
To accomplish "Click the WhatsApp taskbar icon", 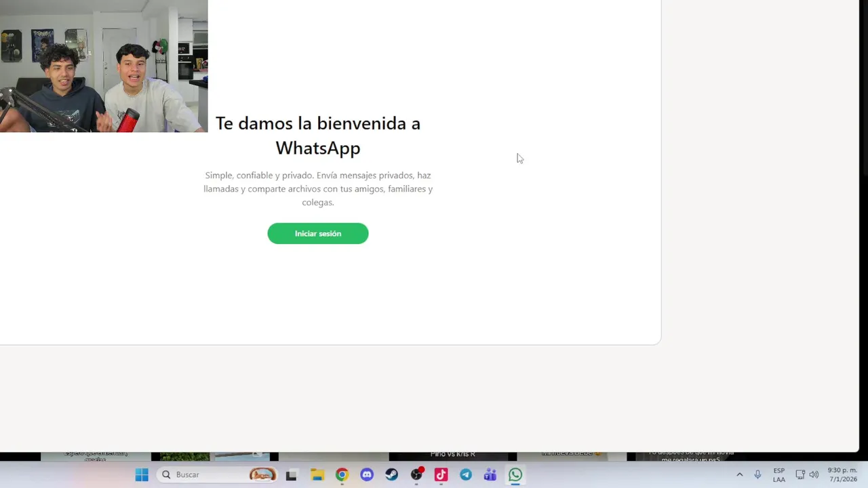I will [x=515, y=474].
